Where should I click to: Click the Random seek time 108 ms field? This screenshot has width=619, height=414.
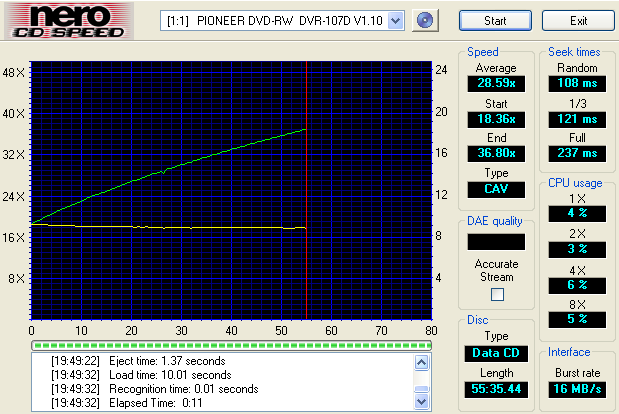tap(578, 84)
